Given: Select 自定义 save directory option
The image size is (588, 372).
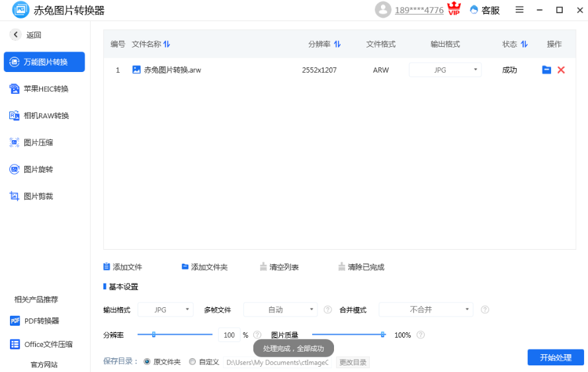Looking at the screenshot, I should (x=192, y=362).
